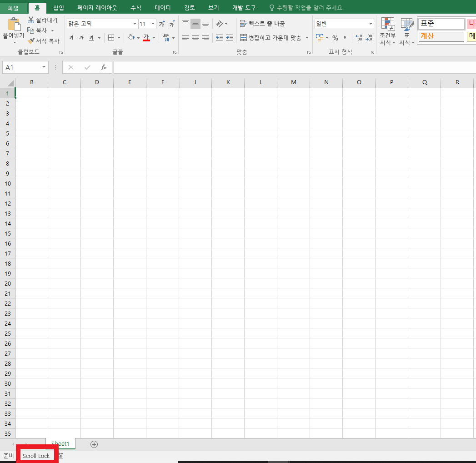
Task: Open Format as Table (표 서식)
Action: [407, 31]
